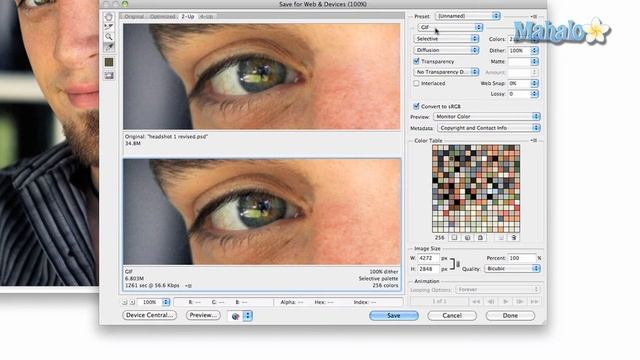Click the Dither percentage stepper
Image resolution: width=640 pixels, height=360 pixels.
pos(534,50)
